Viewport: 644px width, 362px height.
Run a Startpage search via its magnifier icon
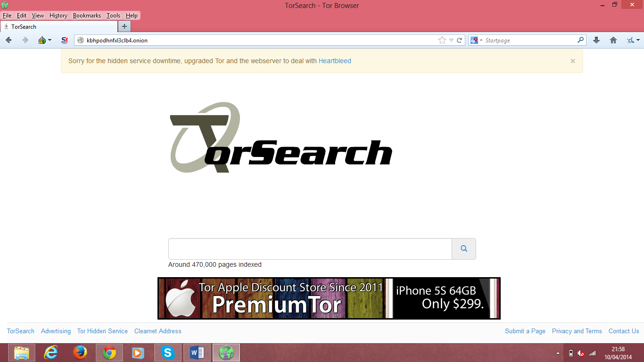click(x=580, y=40)
